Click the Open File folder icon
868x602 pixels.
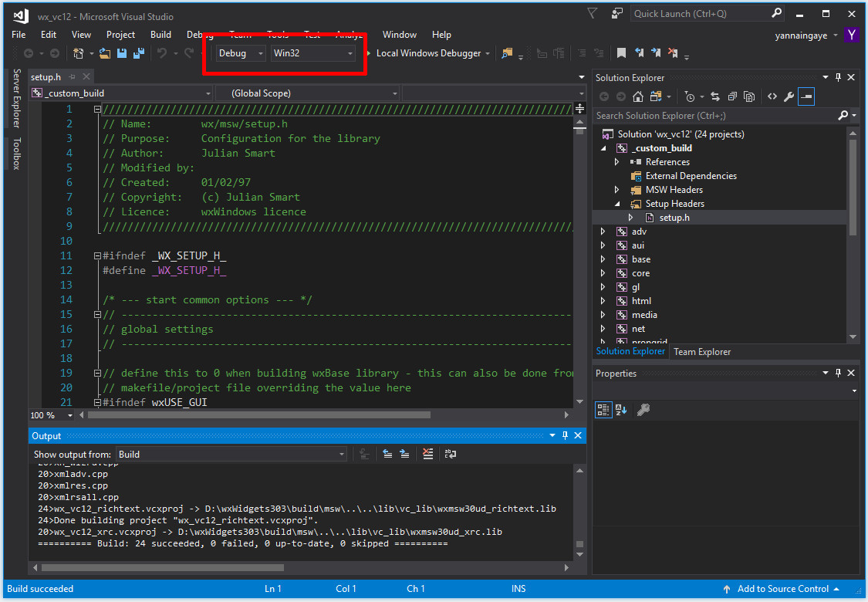[105, 53]
